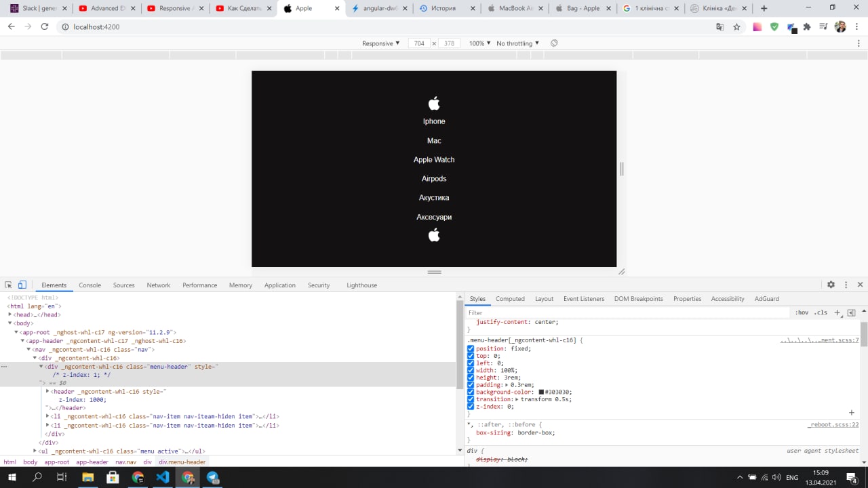Open the _reboot.scss:22 source link

pyautogui.click(x=833, y=424)
